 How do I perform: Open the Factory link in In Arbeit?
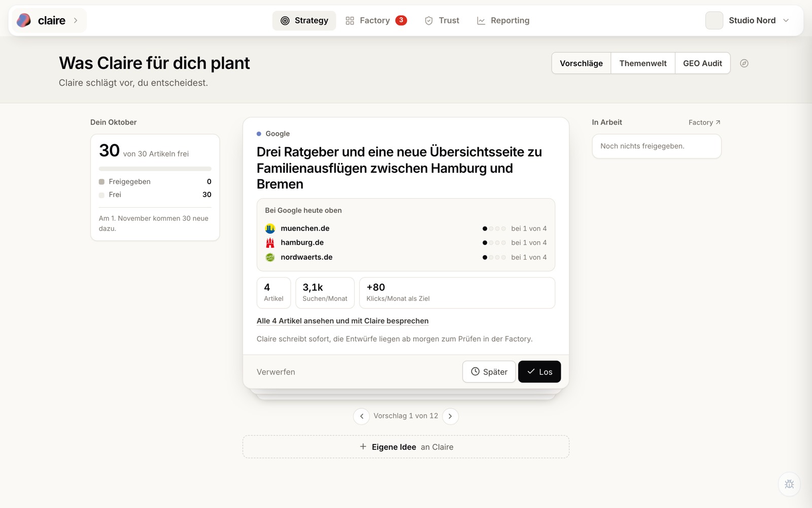704,122
